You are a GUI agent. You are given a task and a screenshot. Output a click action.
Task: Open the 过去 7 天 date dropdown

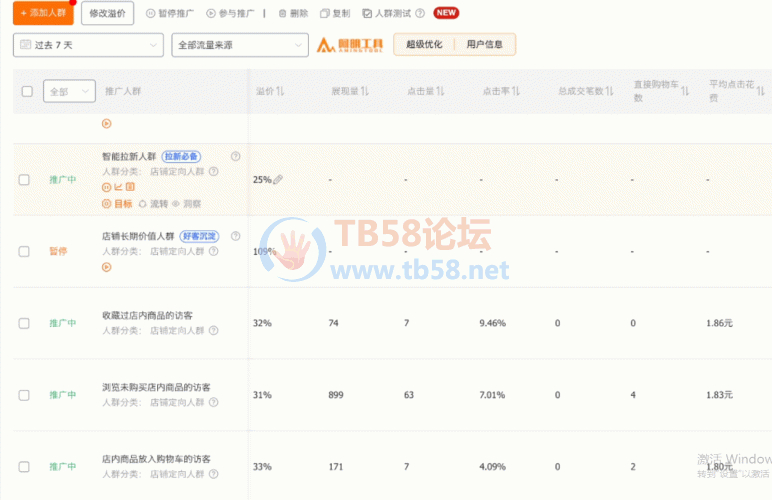pyautogui.click(x=88, y=45)
